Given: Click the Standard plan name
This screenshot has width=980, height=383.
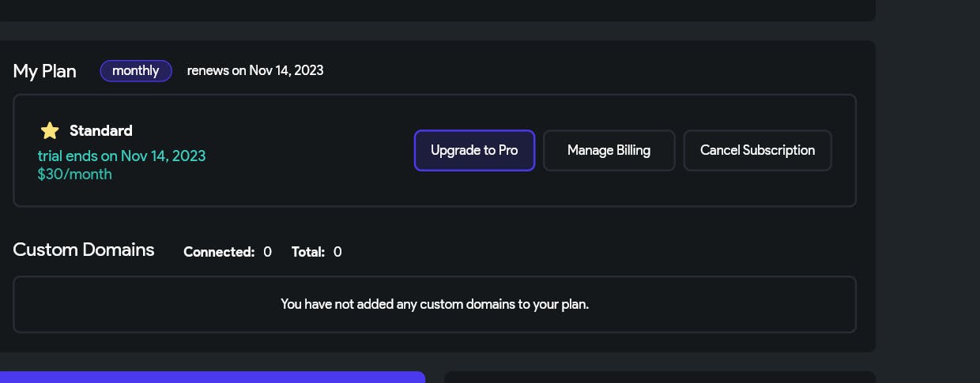Looking at the screenshot, I should tap(101, 131).
